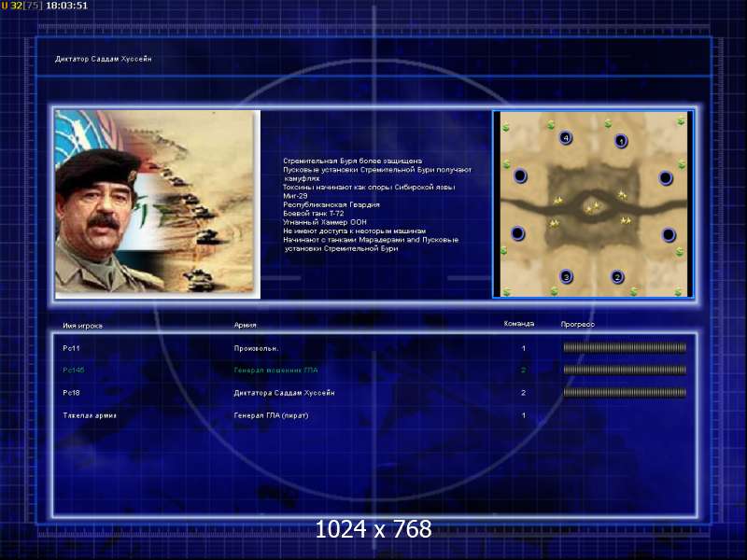
Task: Click the description line "Боевой танк Т-72"
Action: pos(314,214)
